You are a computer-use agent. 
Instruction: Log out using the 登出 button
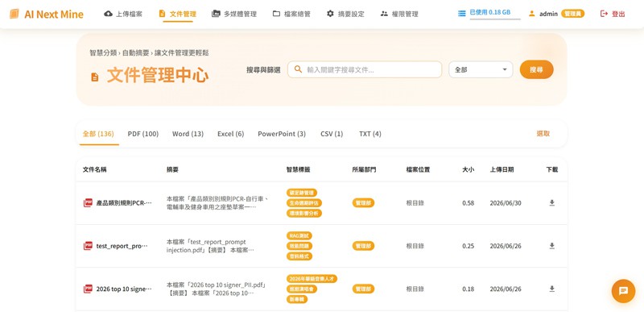[x=613, y=14]
